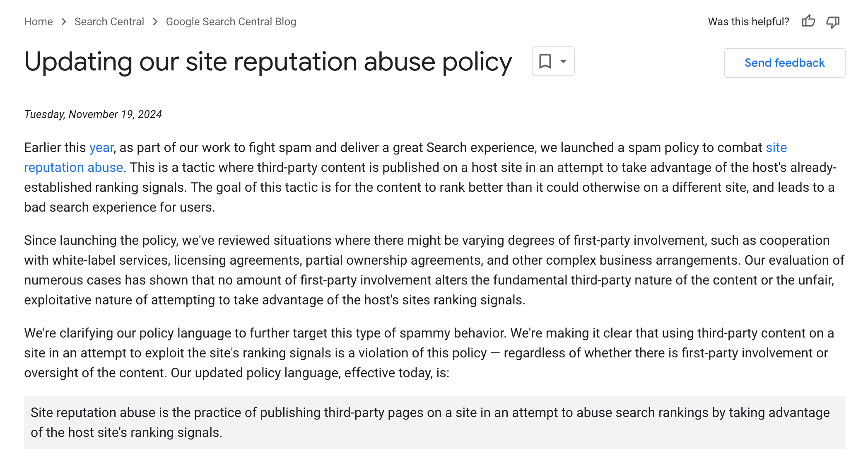
Task: Mark the article unhelpful using the thumbs down
Action: coord(833,21)
